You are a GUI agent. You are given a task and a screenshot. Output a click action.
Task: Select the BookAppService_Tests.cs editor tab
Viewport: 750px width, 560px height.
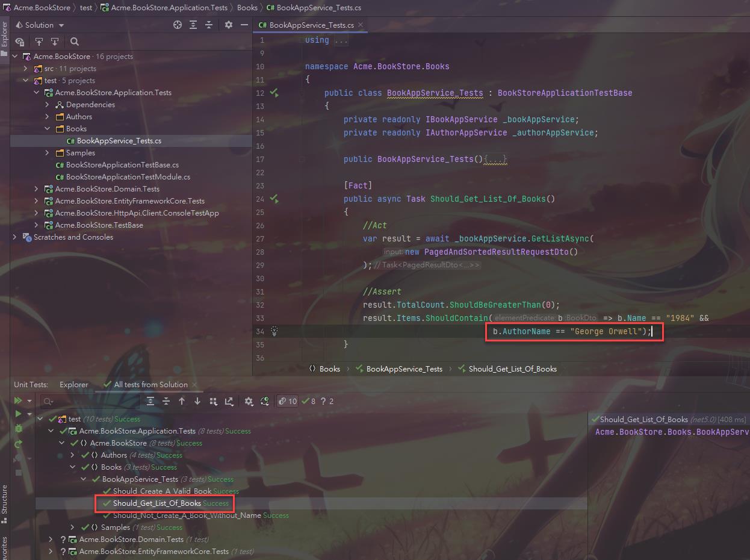tap(306, 25)
